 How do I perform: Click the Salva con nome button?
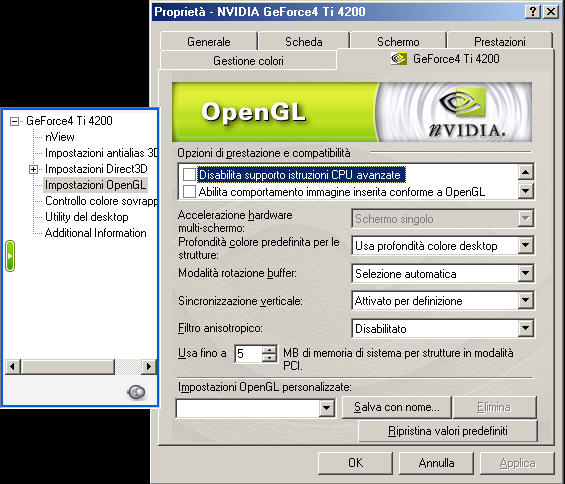click(x=397, y=407)
